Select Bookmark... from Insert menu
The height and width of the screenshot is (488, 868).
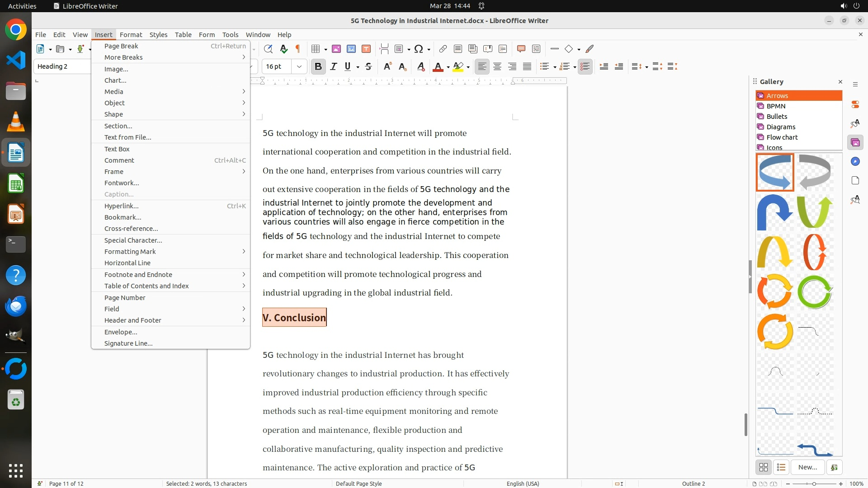click(x=123, y=217)
